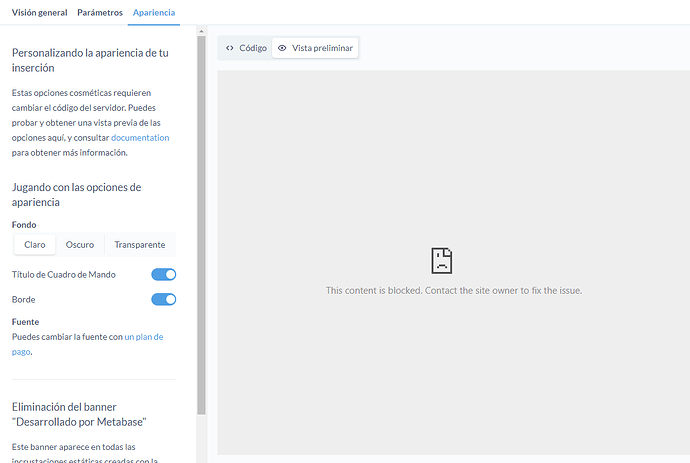This screenshot has height=463, width=690.
Task: Disable the Borde toggle switch
Action: [163, 299]
